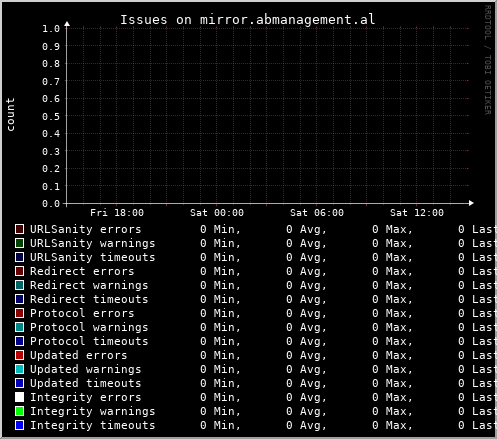Click the Sat 00:00 time axis label
The height and width of the screenshot is (439, 497).
pos(217,213)
